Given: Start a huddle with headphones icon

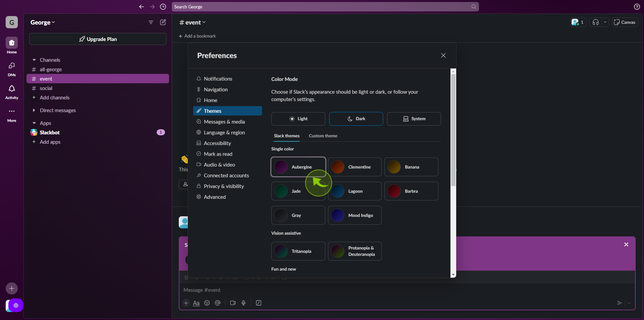Looking at the screenshot, I should [596, 22].
